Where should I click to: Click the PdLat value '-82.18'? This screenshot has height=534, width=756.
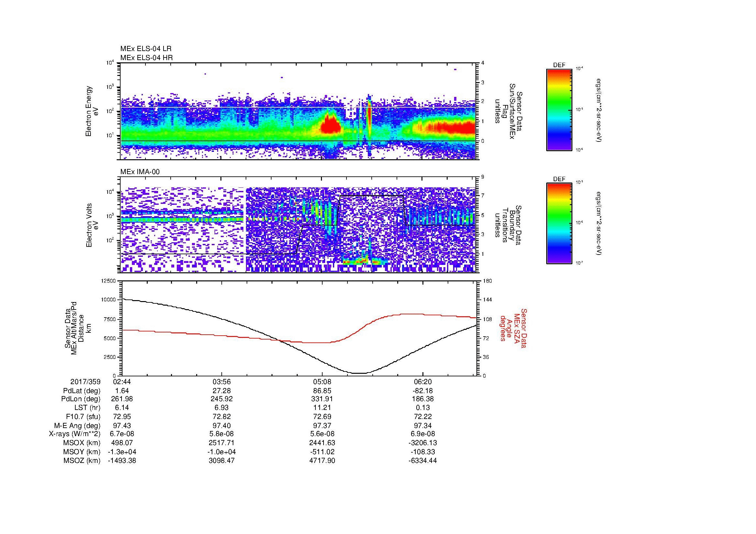coord(423,391)
